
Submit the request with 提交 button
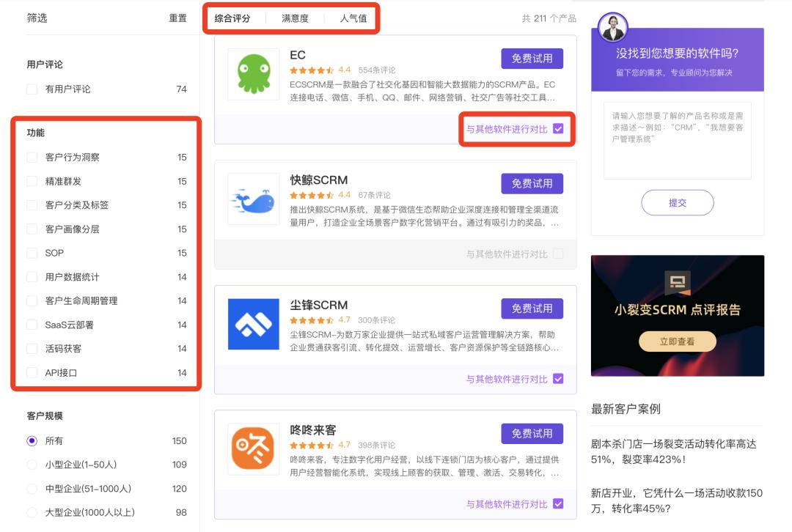(x=678, y=203)
